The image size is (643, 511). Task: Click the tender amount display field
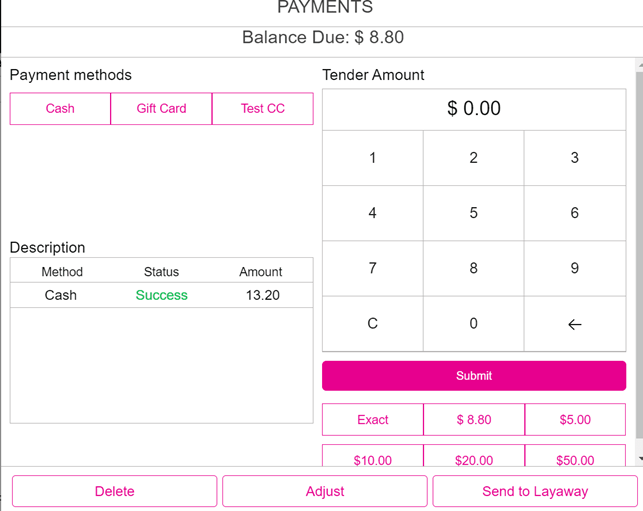pyautogui.click(x=473, y=108)
